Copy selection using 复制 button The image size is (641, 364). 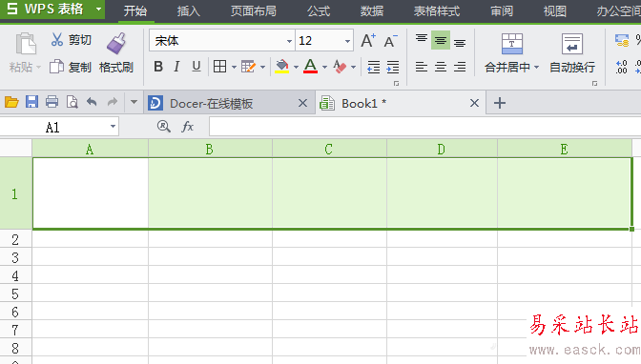click(71, 67)
